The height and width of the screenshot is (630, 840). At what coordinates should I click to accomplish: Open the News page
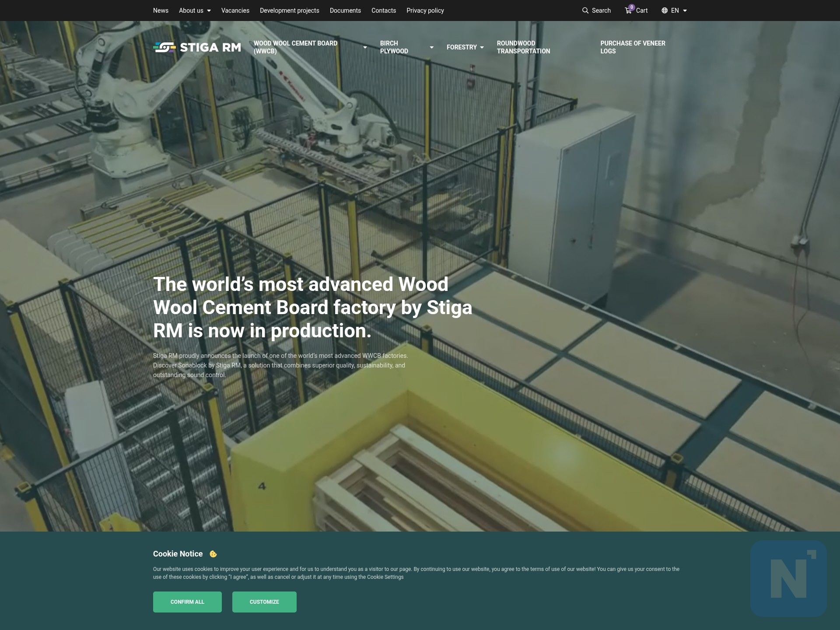pos(161,10)
